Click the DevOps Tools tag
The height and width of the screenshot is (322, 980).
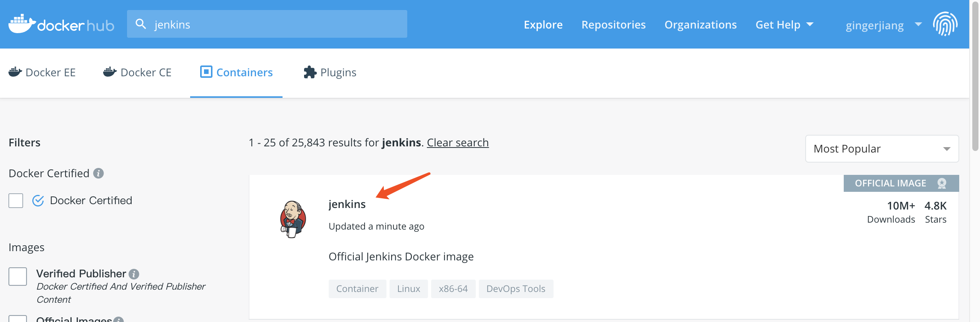pyautogui.click(x=516, y=289)
